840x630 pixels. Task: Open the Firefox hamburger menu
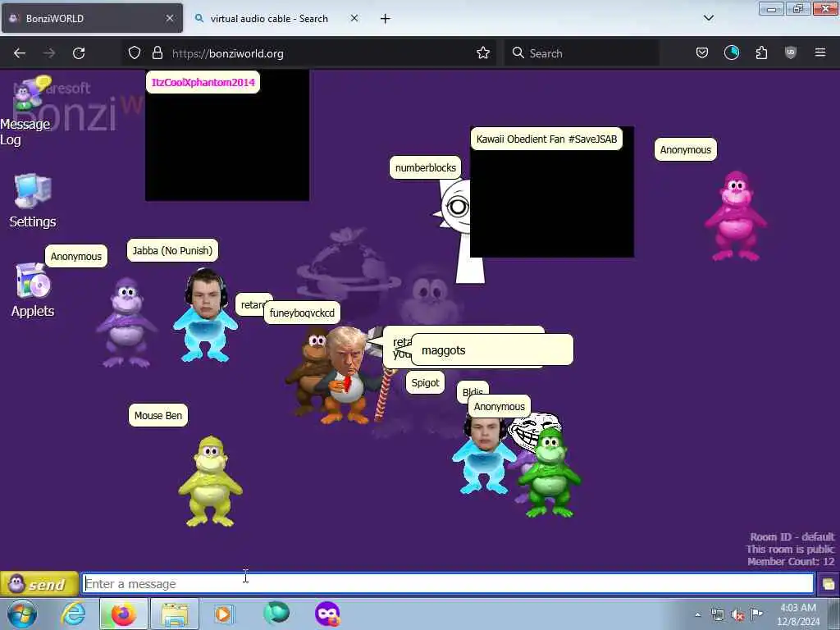[x=820, y=52]
